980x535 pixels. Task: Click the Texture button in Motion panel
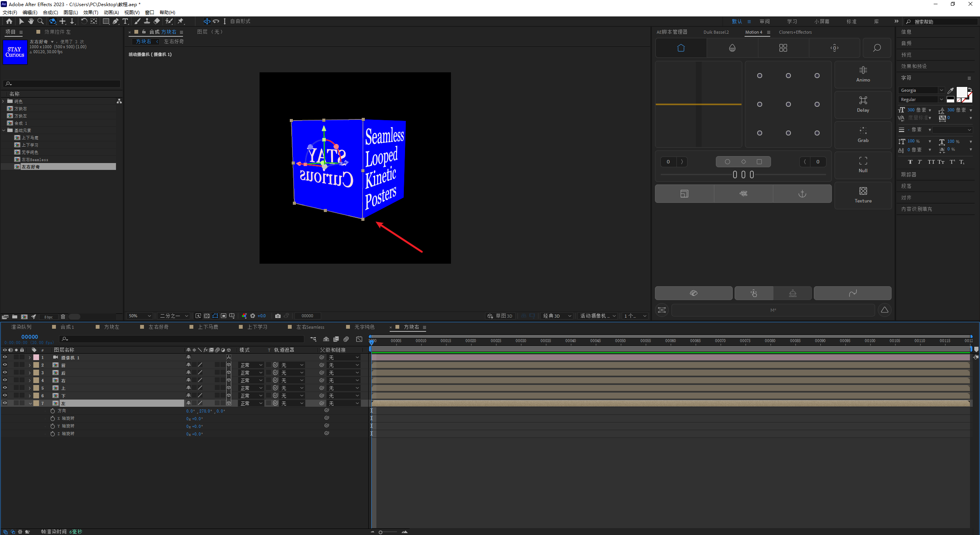[863, 195]
